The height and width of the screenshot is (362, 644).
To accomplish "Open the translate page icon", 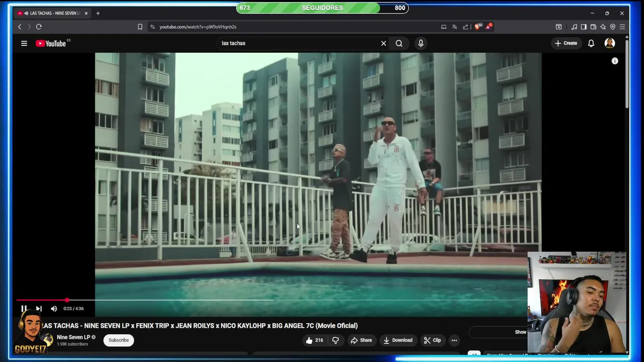I will 455,27.
